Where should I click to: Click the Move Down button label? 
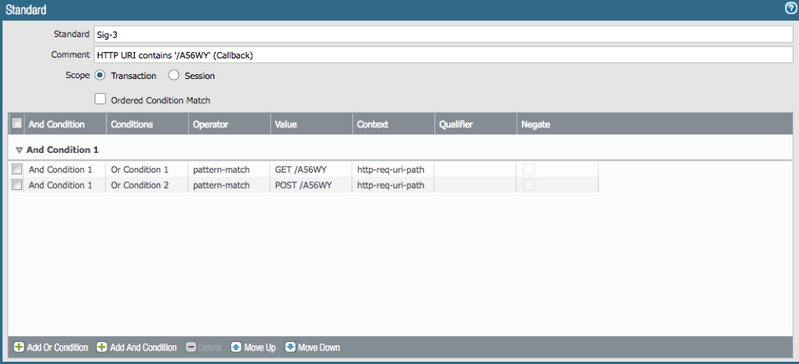coord(319,348)
